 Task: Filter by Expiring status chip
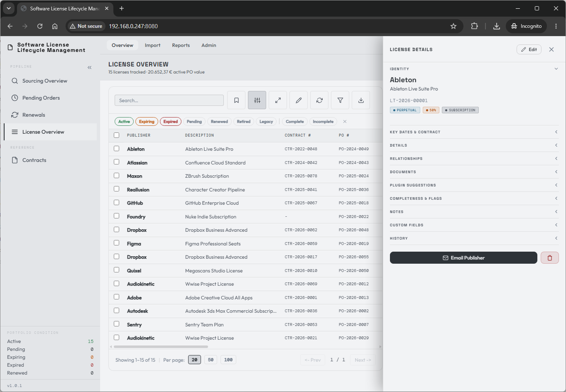(x=147, y=122)
